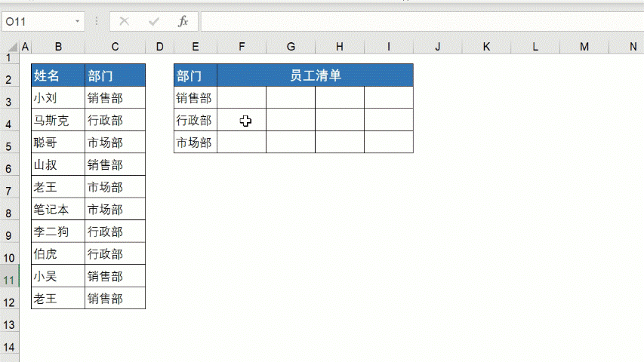Select column H header
Viewport: 644px width, 362px height.
pos(340,47)
